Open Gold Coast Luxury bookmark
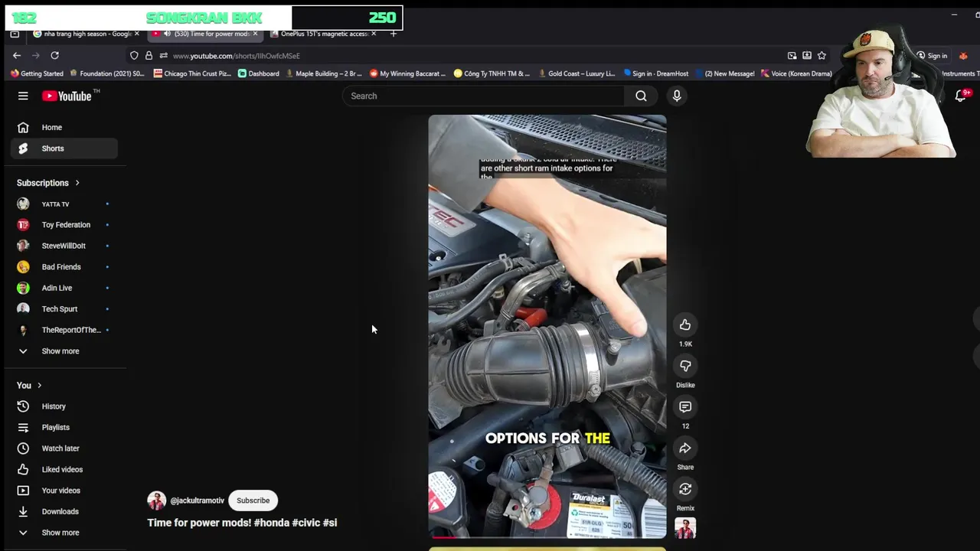 coord(577,73)
